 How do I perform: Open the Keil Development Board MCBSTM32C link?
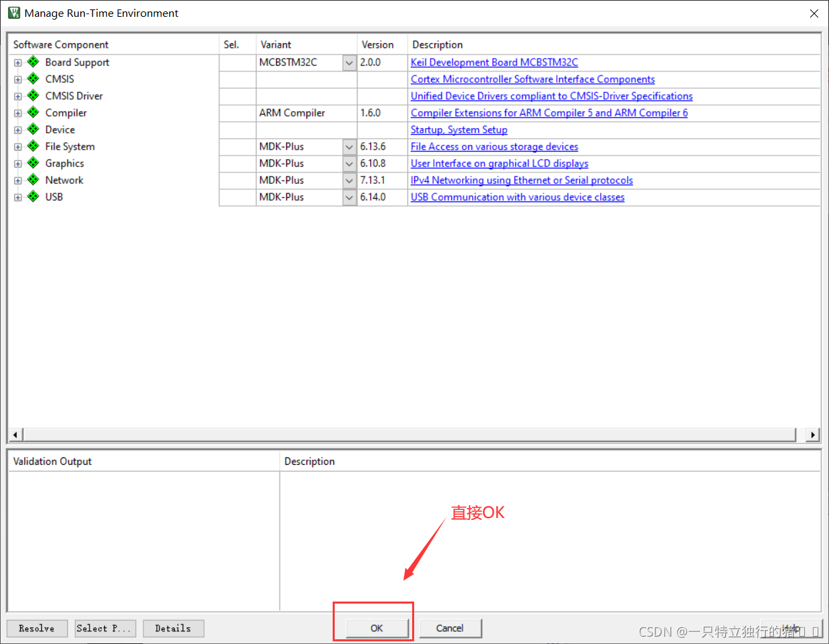(494, 62)
